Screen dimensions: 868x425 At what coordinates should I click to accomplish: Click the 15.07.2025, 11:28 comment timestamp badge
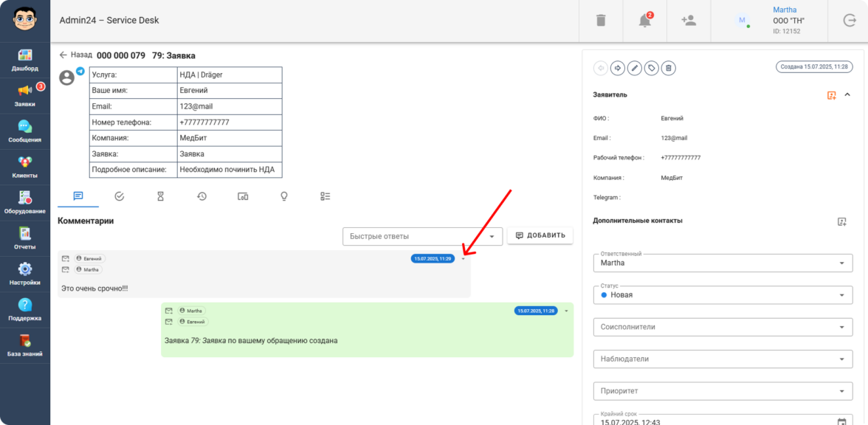point(536,311)
